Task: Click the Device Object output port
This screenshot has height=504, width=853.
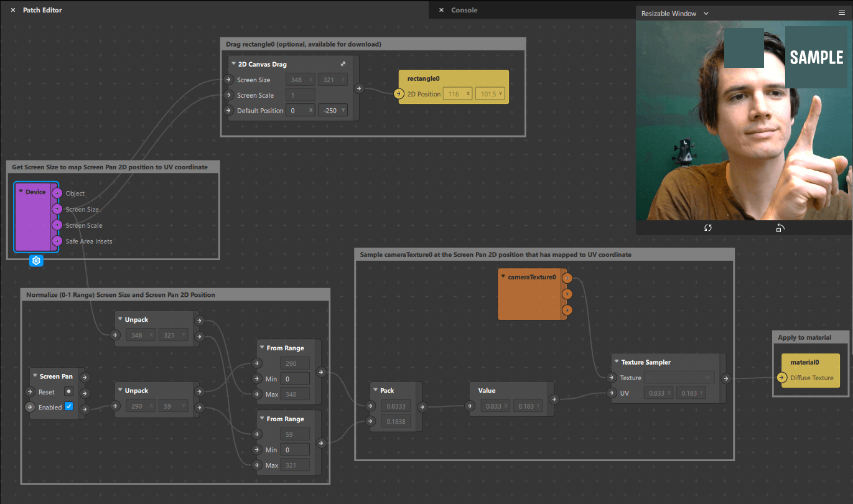Action: click(x=57, y=194)
